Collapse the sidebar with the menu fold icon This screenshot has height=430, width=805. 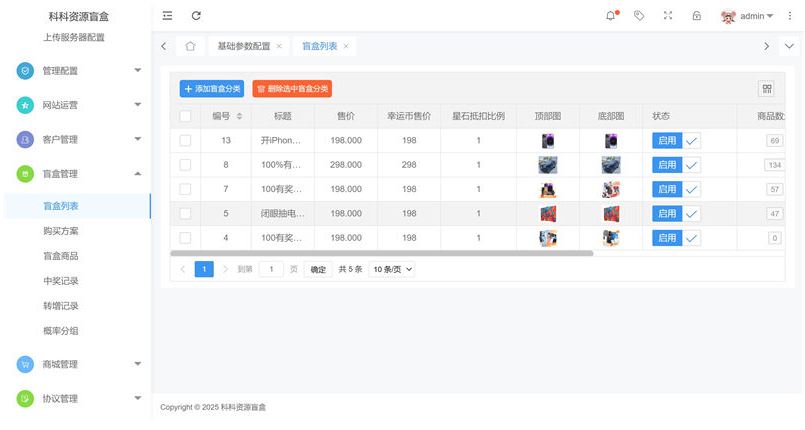pos(167,16)
